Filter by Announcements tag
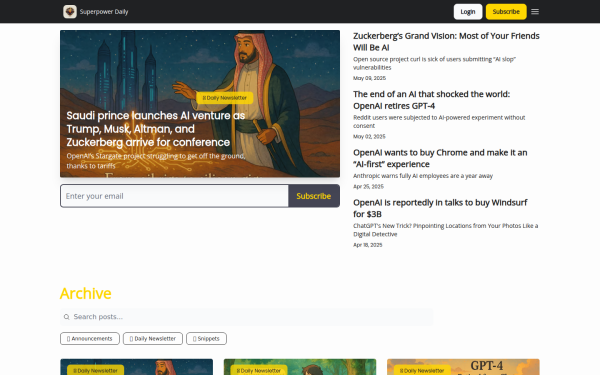600x375 pixels. tap(90, 339)
